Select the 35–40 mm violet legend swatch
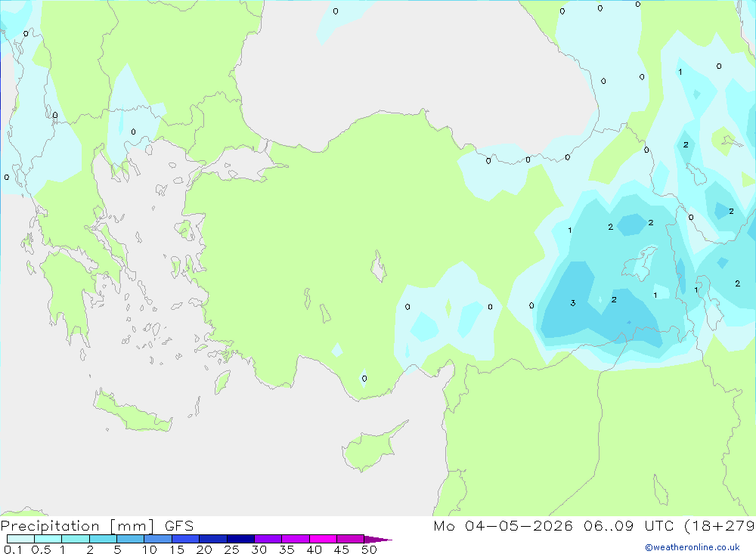The height and width of the screenshot is (554, 756). pos(296,539)
